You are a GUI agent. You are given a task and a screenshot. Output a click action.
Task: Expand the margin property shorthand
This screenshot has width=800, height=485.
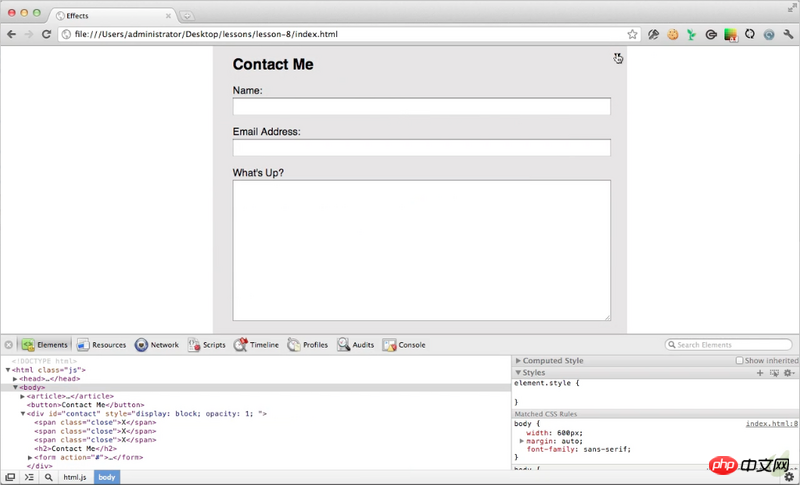(521, 441)
